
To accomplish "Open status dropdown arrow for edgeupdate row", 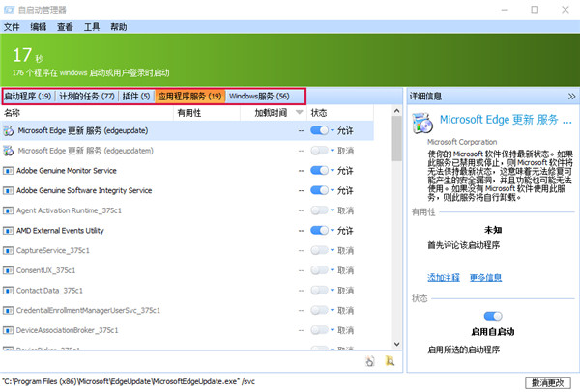I will (333, 130).
